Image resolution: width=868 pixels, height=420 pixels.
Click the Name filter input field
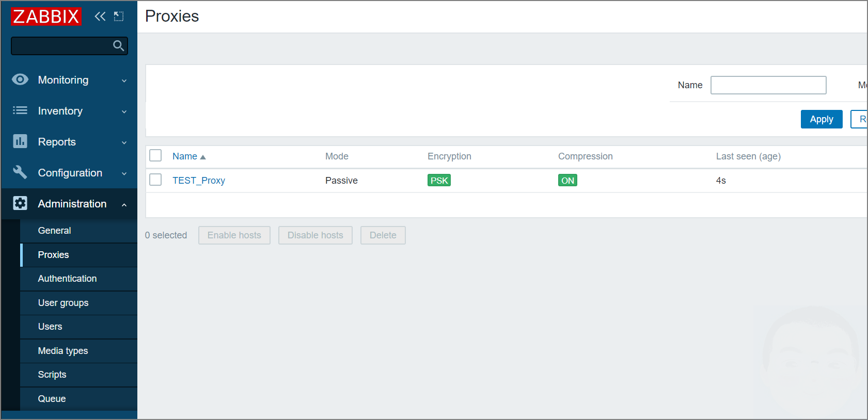tap(768, 85)
